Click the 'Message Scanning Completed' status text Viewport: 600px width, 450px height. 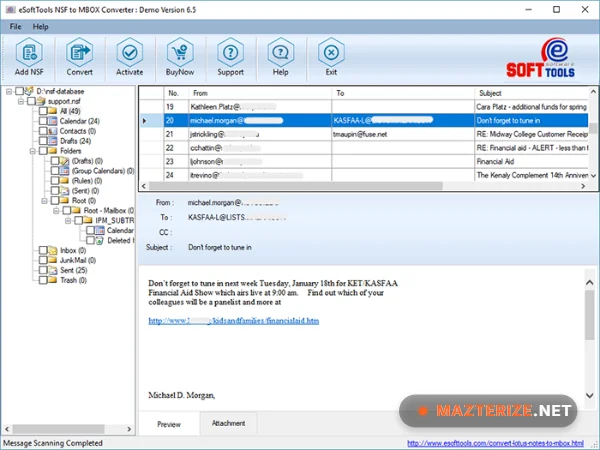53,443
